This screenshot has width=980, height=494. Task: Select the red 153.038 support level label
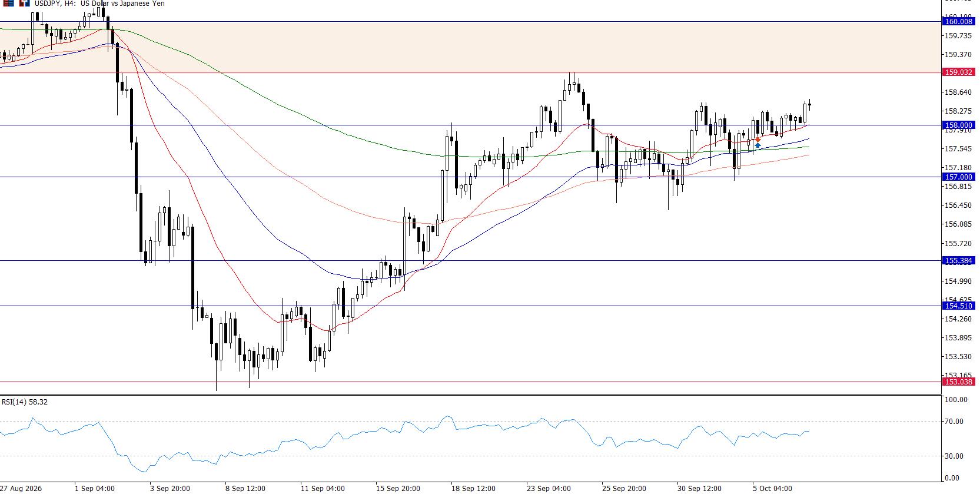[958, 382]
